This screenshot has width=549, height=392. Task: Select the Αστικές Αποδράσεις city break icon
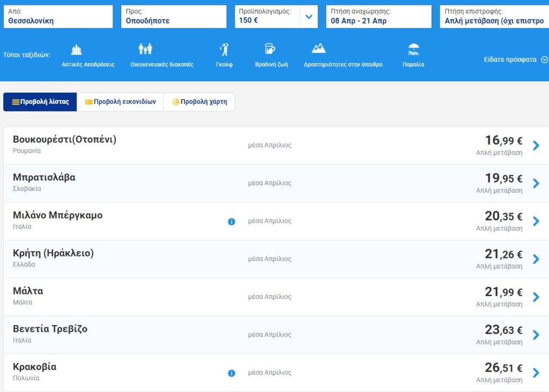coord(77,50)
